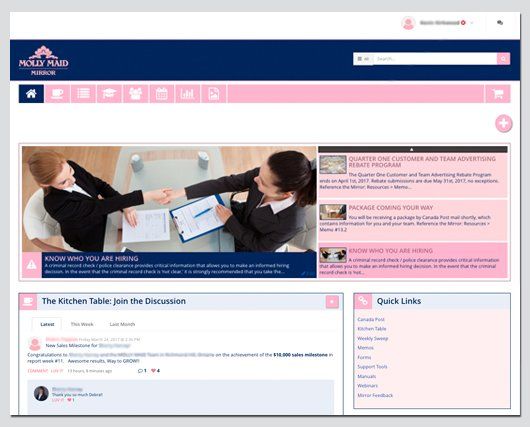Viewport: 530px width, 427px height.
Task: Open the Weekly Sweep quick link
Action: coord(373,338)
